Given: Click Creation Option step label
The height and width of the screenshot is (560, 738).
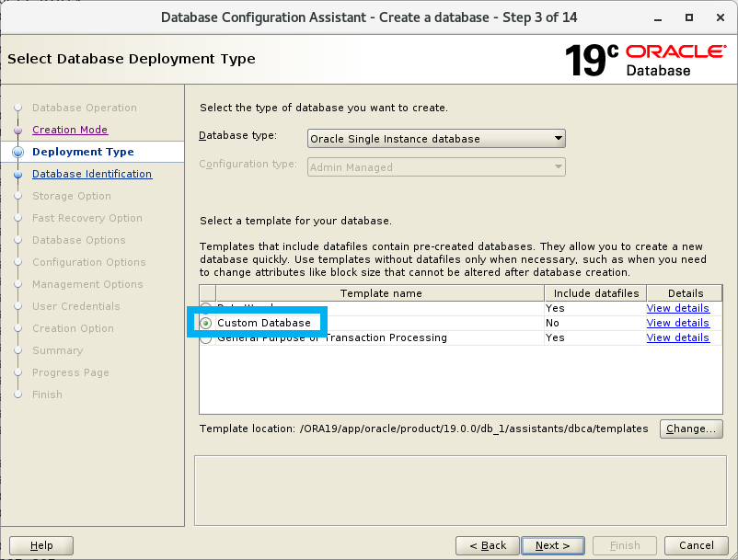Looking at the screenshot, I should 73,328.
